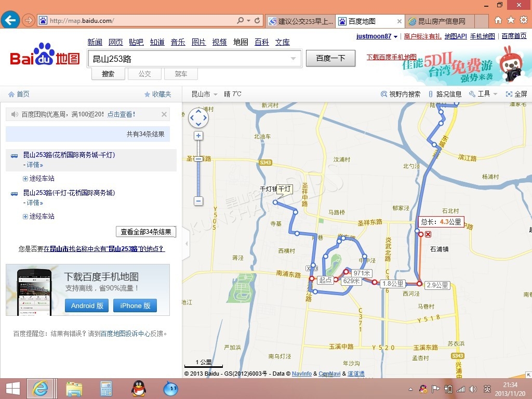Screen dimensions: 532x399
Task: Open the favorites star icon
Action: pos(511,20)
